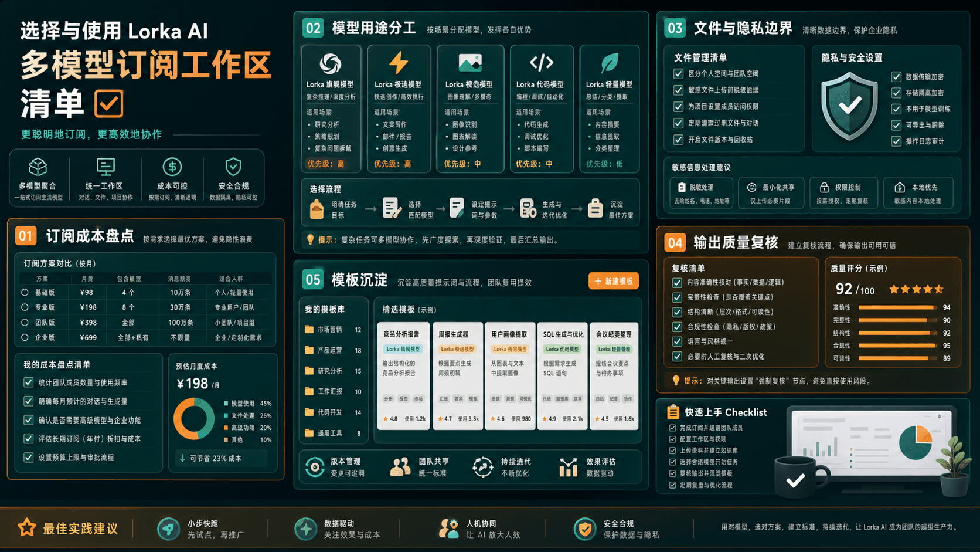Click the ¥198 estimated monthly cost value
Image resolution: width=980 pixels, height=552 pixels.
192,384
